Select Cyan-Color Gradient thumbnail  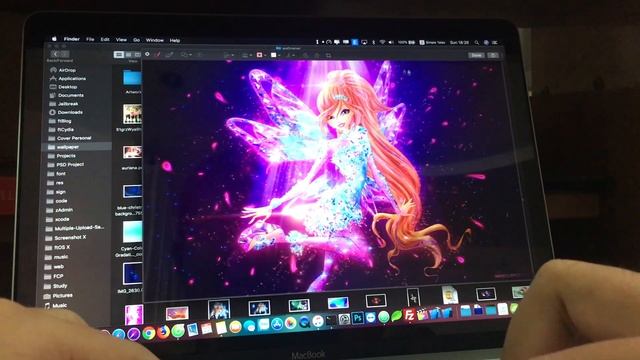[132, 231]
